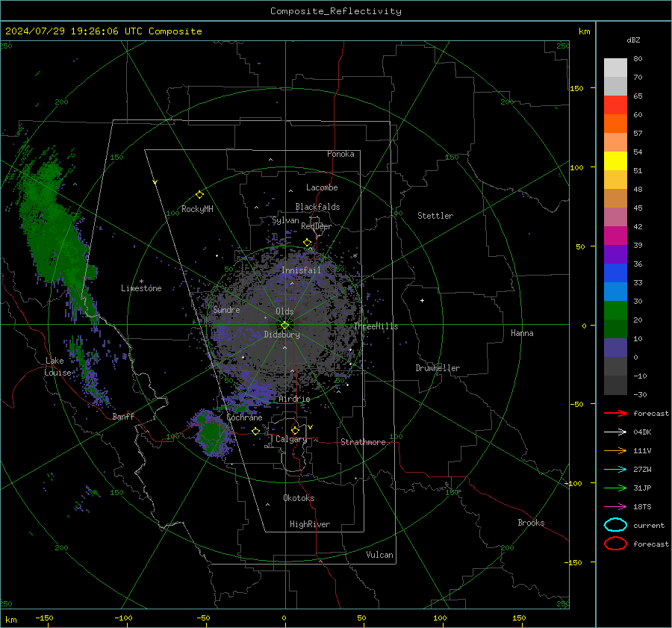Click the red forecast arrow in legend
The width and height of the screenshot is (672, 628).
click(x=615, y=413)
